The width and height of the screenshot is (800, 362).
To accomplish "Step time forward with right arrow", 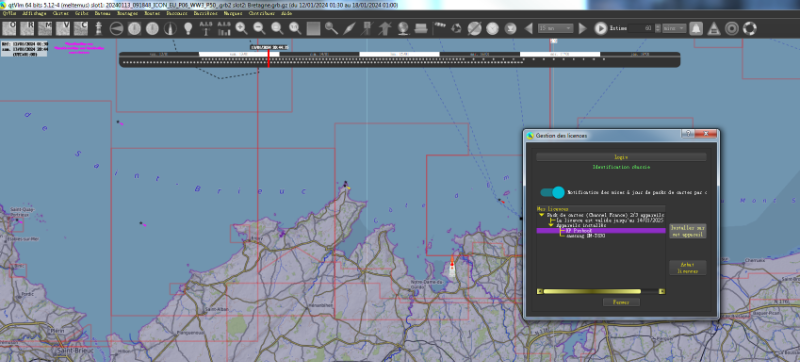I will (582, 28).
